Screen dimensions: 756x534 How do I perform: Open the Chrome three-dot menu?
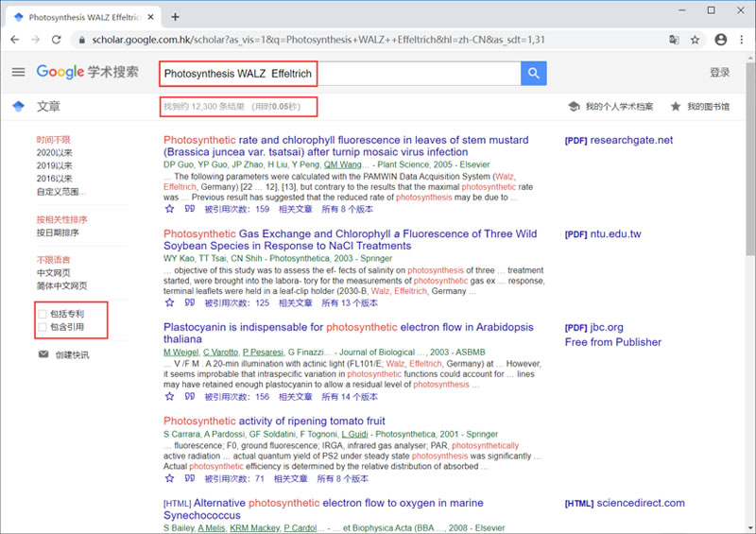click(742, 40)
